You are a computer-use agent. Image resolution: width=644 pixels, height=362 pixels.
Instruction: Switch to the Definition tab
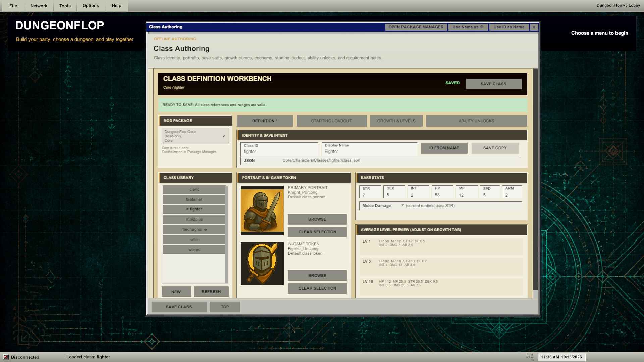coord(265,121)
